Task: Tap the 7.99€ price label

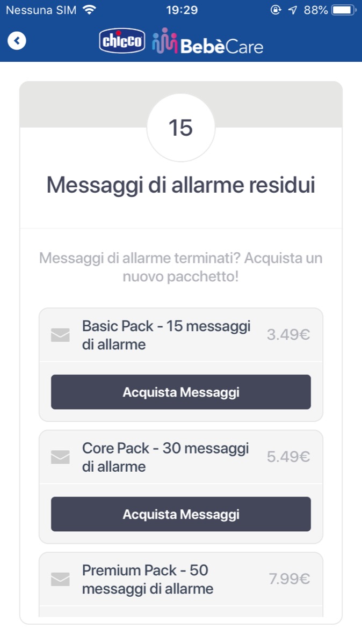Action: coord(289,579)
